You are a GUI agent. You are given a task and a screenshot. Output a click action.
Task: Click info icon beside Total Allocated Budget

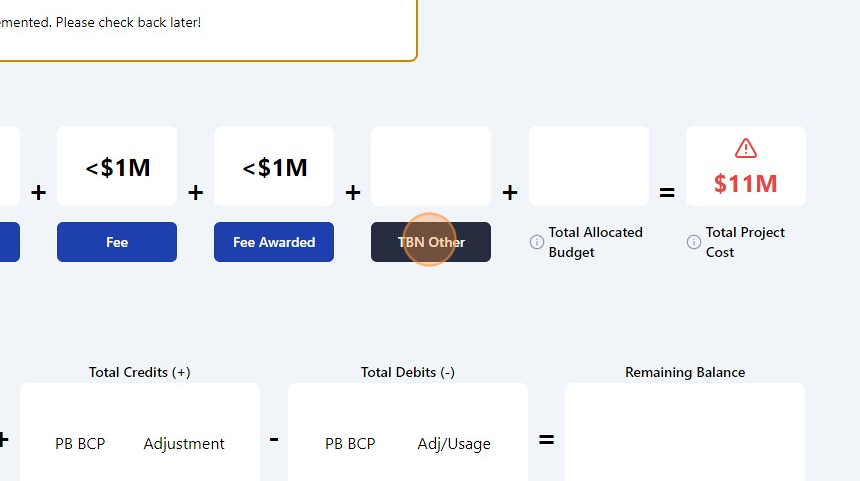(537, 242)
